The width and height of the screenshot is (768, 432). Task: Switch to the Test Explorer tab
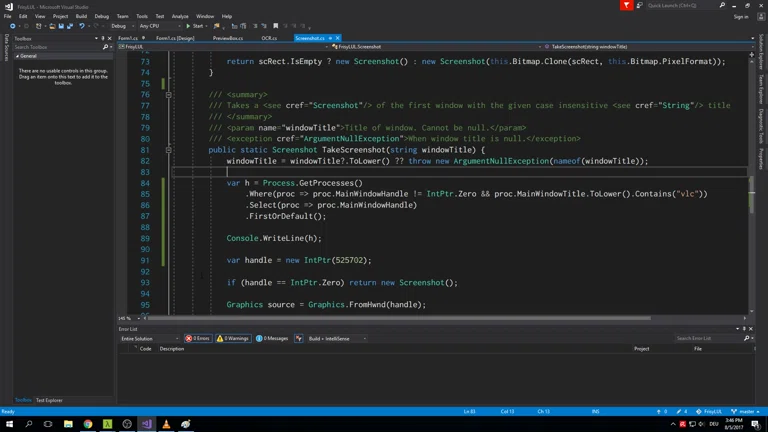click(x=49, y=400)
